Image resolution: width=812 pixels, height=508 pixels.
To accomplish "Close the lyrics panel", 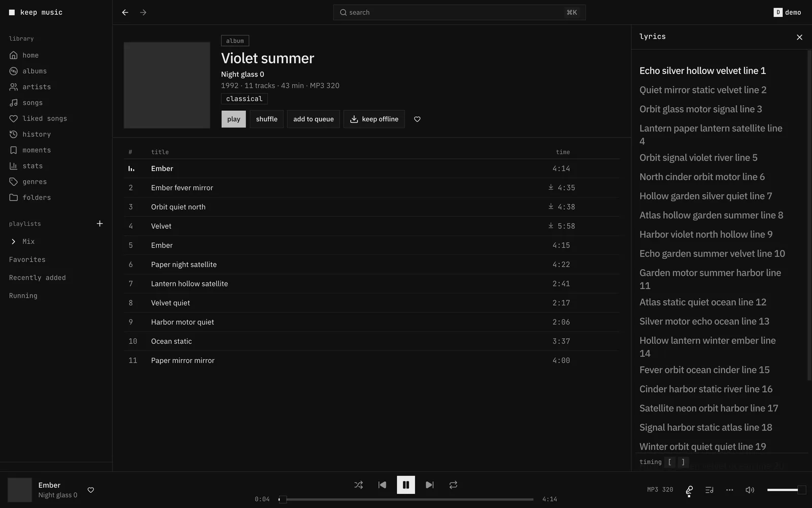I will coord(799,37).
